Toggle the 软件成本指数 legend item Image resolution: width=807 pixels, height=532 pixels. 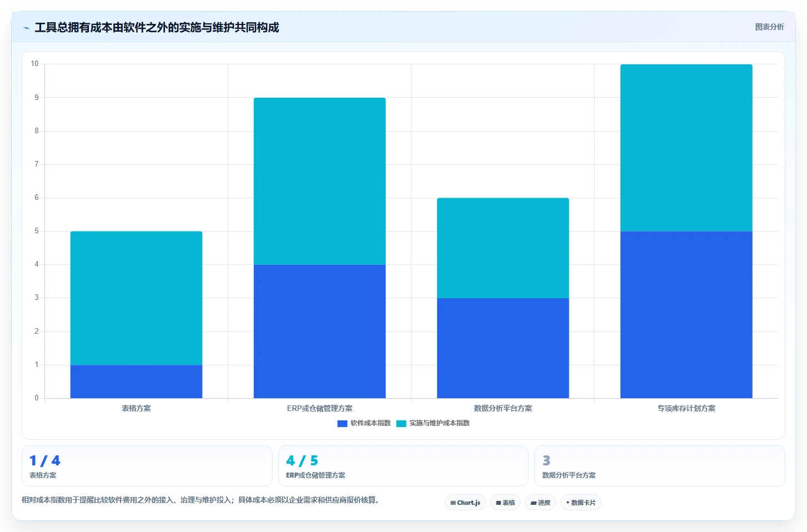(364, 423)
